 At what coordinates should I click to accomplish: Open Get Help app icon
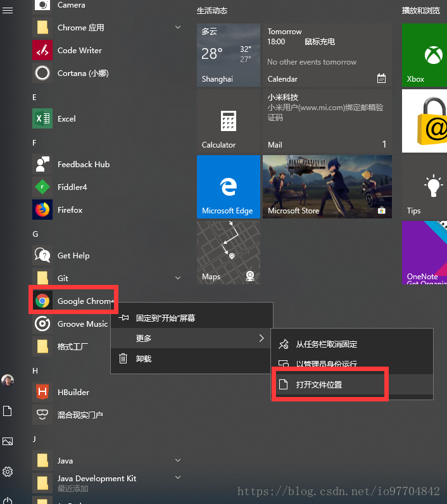pyautogui.click(x=42, y=256)
